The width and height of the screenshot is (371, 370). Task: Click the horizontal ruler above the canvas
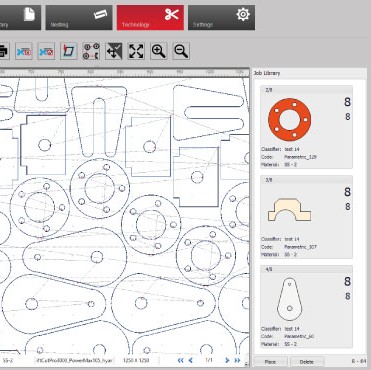coord(124,72)
